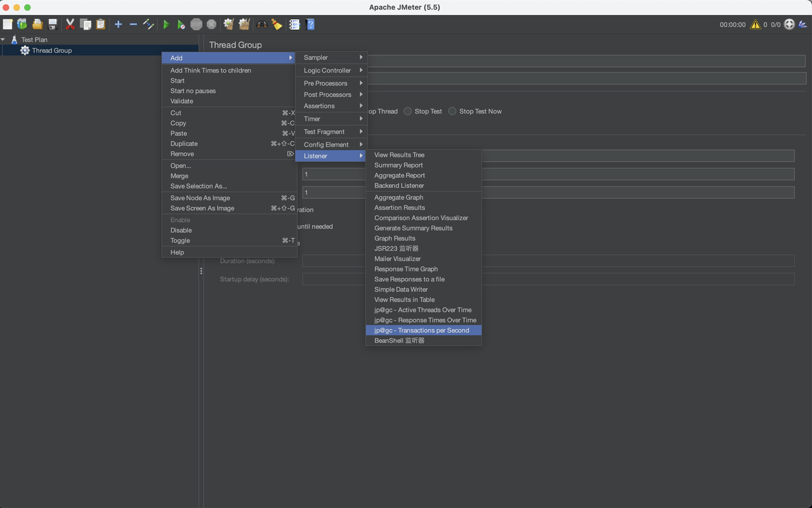Click the scissors Cut icon in toolbar
The width and height of the screenshot is (812, 508).
[70, 24]
